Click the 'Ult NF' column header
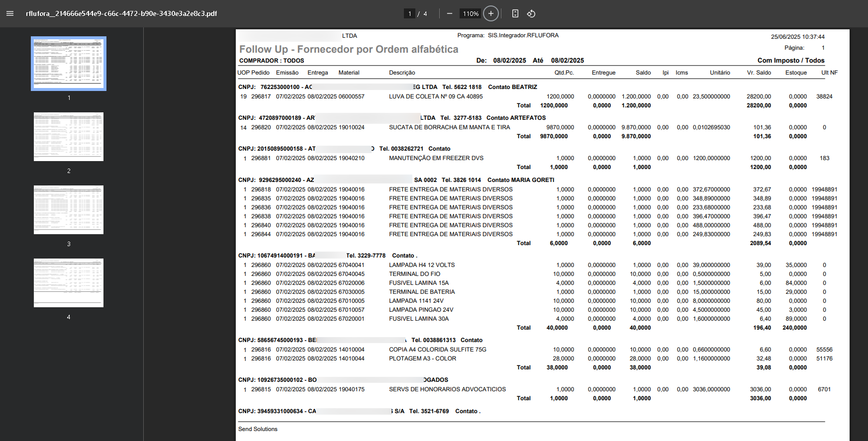 [x=829, y=73]
